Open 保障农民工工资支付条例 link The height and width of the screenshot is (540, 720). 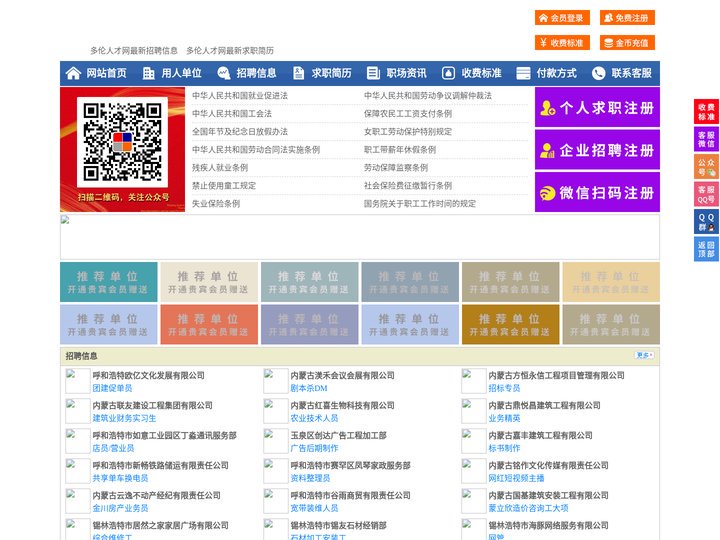coord(408,113)
